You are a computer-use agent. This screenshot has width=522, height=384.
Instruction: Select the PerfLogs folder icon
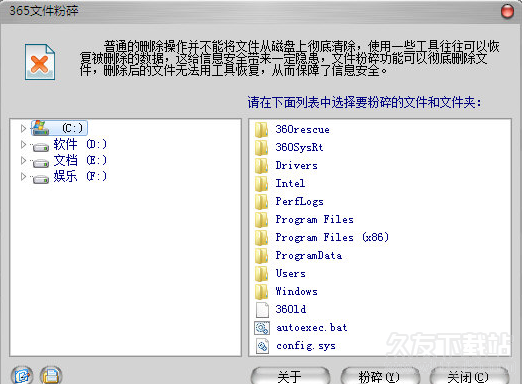[261, 202]
